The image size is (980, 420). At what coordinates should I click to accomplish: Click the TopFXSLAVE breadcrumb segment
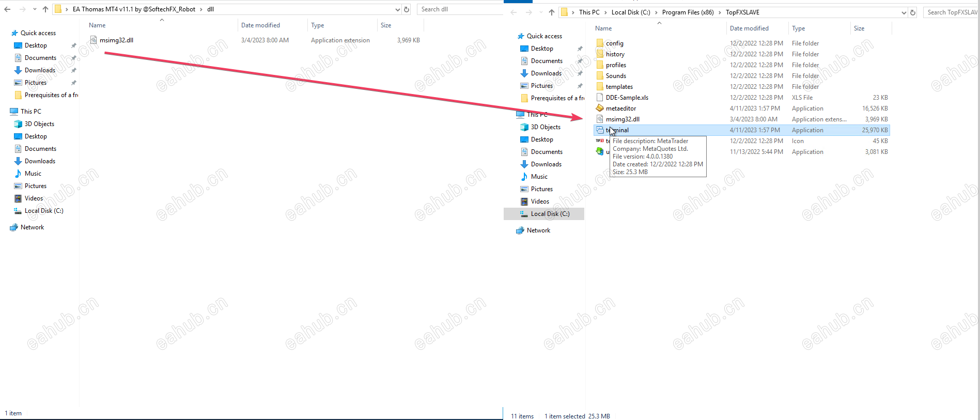(x=742, y=12)
